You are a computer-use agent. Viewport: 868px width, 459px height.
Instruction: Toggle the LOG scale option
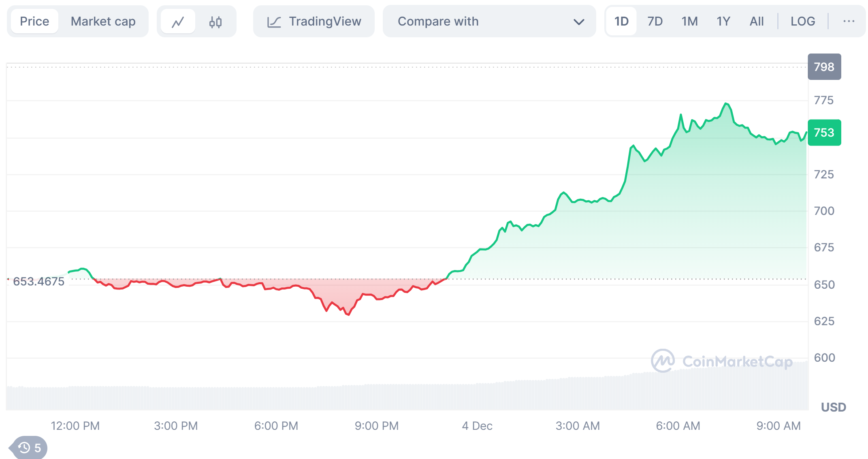pyautogui.click(x=802, y=21)
